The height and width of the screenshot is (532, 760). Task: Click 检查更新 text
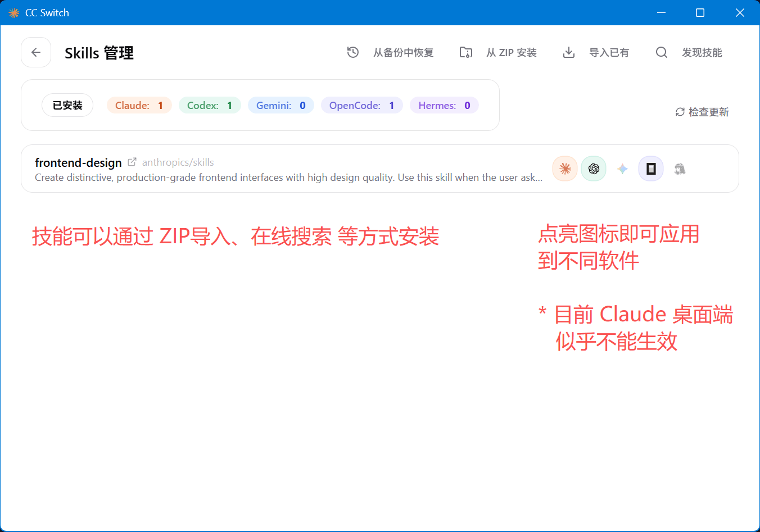[x=709, y=112]
